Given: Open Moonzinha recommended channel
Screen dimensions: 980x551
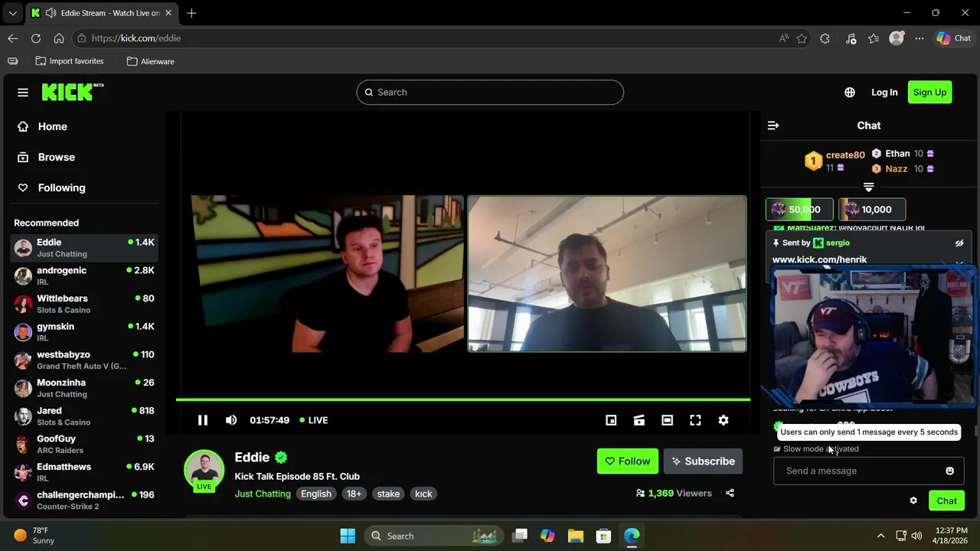Looking at the screenshot, I should [84, 388].
